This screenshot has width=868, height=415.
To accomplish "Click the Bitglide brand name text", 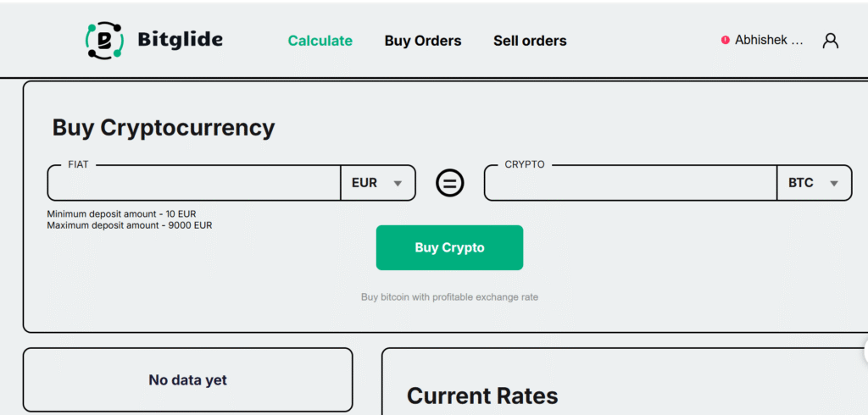I will pos(180,40).
